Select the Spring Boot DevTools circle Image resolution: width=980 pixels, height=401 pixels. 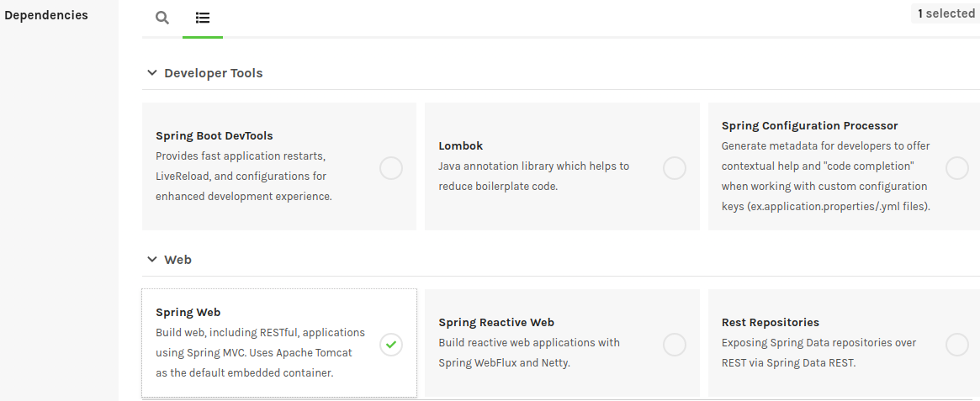coord(390,168)
